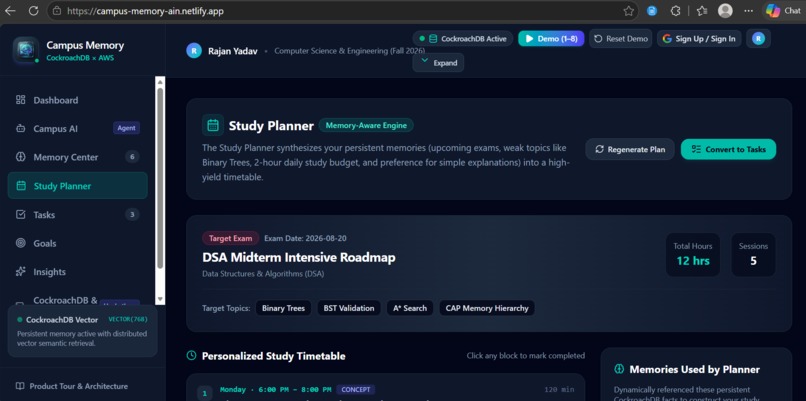Screen dimensions: 806x401
Task: Open Tasks in sidebar
Action: pos(78,214)
